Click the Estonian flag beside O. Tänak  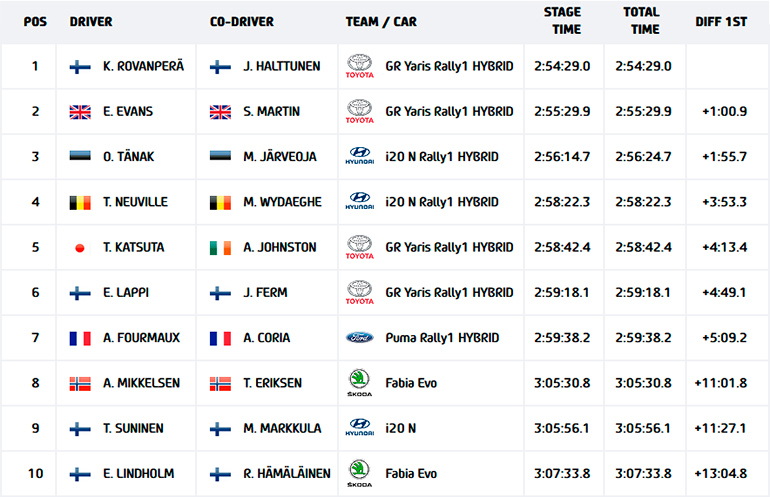tap(80, 157)
